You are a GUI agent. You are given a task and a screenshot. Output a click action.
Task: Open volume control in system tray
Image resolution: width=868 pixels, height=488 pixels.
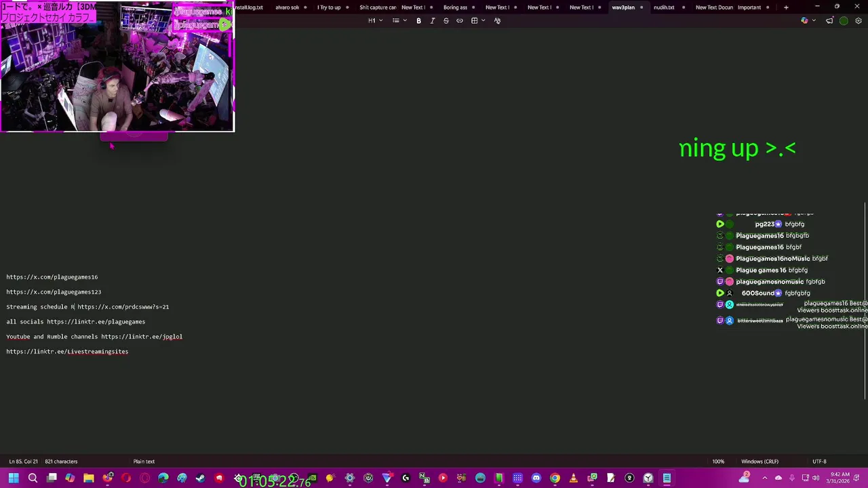[x=816, y=479]
